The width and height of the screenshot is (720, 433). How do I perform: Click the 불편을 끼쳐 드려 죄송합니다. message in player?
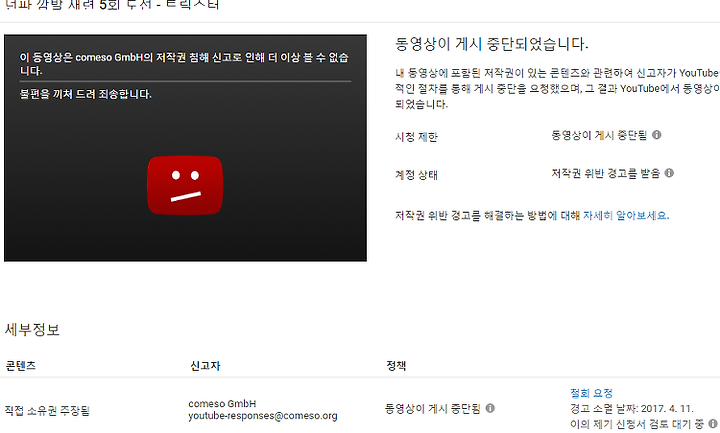pos(85,94)
